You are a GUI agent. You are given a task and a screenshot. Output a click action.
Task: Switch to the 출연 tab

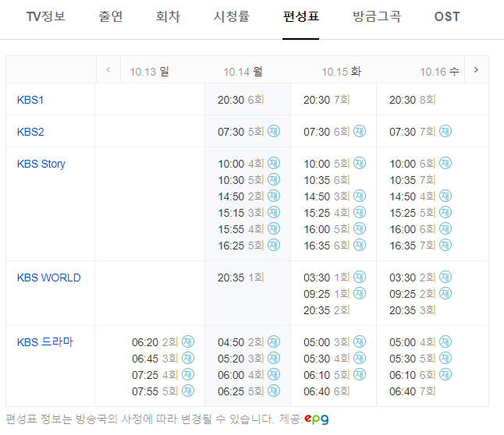[111, 16]
